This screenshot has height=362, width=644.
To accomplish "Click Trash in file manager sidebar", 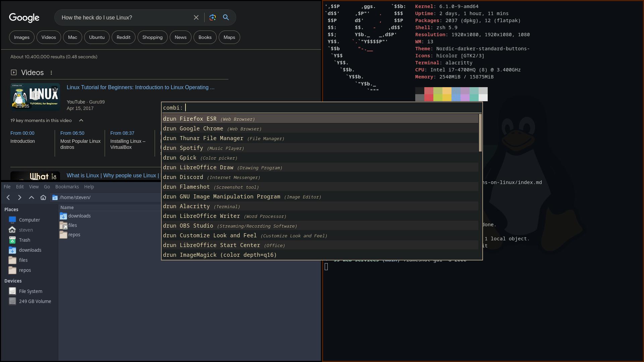I will tap(24, 240).
